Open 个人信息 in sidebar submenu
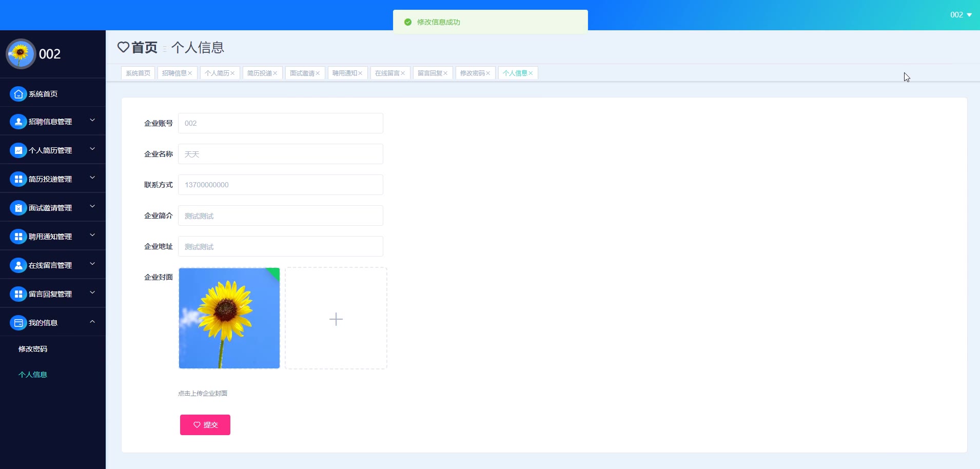Viewport: 980px width, 469px height. (33, 375)
